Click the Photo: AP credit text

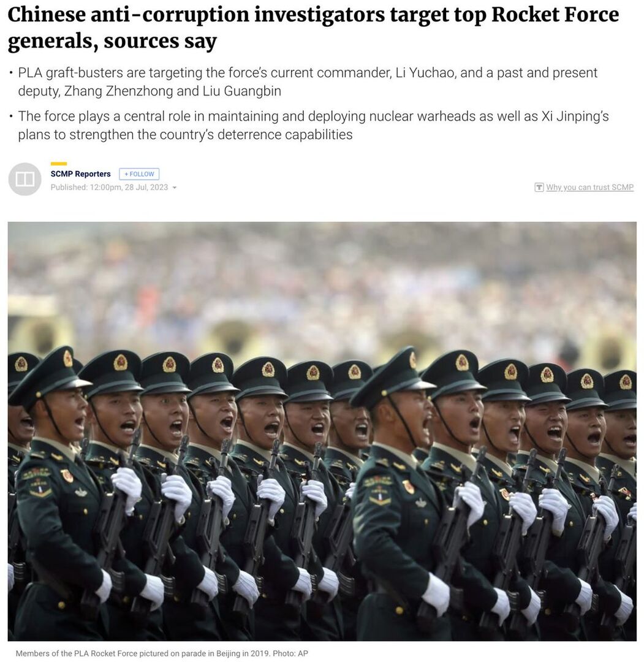click(290, 653)
